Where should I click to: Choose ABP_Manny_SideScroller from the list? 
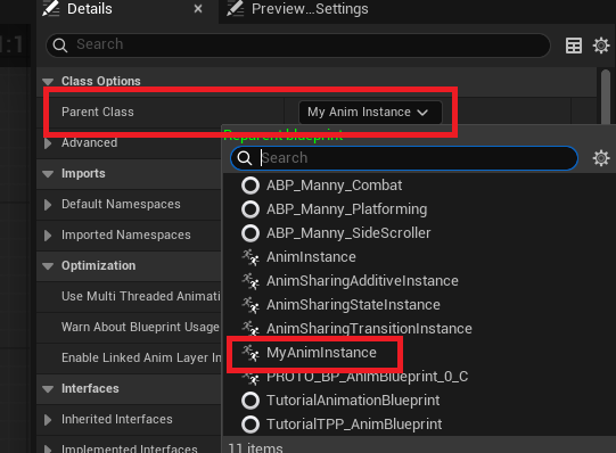click(336, 233)
